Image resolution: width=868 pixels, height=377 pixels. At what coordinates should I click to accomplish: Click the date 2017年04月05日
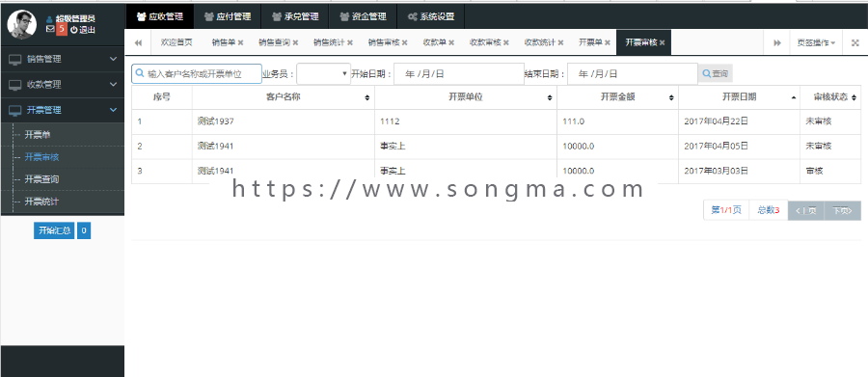pos(717,147)
